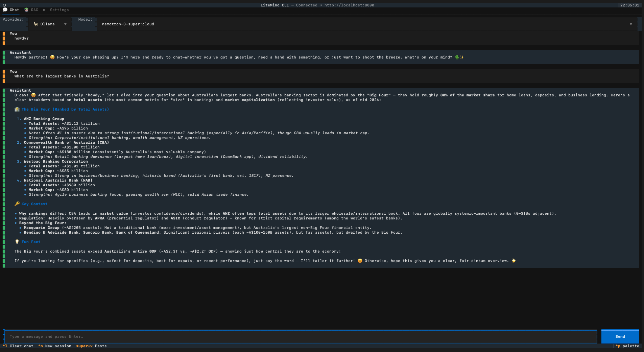Click the 'ANZ Banking Group' list item
Image resolution: width=644 pixels, height=352 pixels.
click(44, 119)
